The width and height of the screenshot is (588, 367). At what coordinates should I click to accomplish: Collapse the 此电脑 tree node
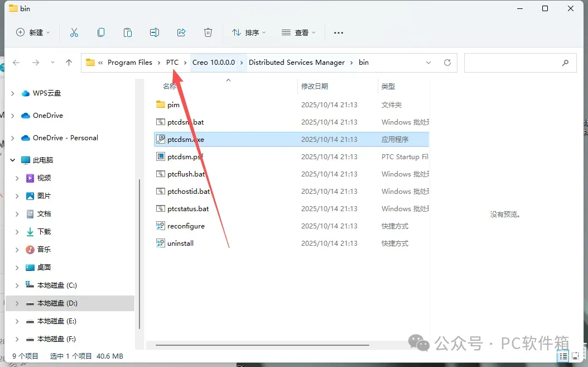12,160
